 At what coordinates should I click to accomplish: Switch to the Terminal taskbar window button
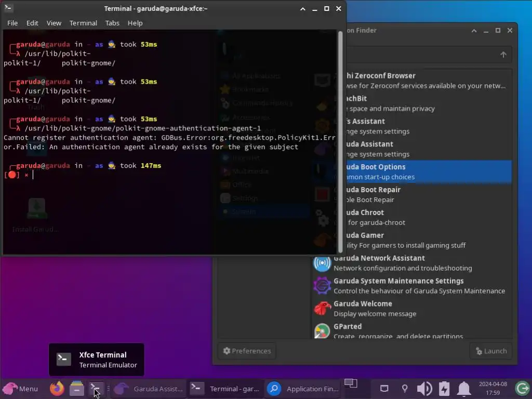pos(225,389)
